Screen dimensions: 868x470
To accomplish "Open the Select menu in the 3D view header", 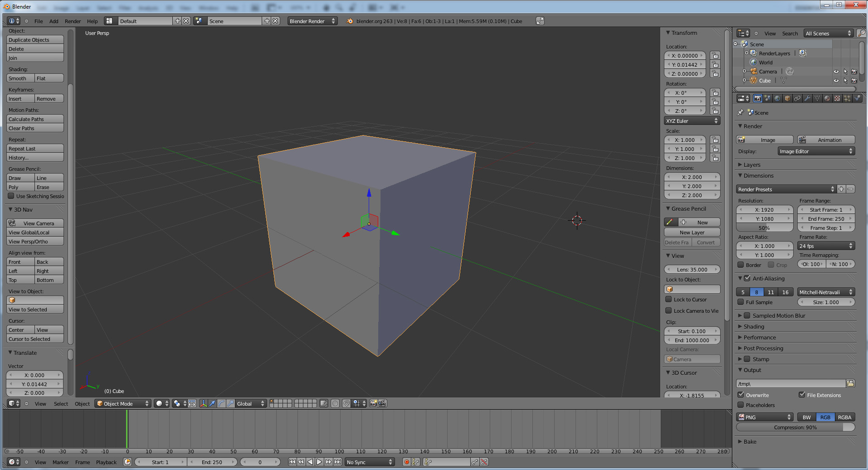I will coord(61,404).
